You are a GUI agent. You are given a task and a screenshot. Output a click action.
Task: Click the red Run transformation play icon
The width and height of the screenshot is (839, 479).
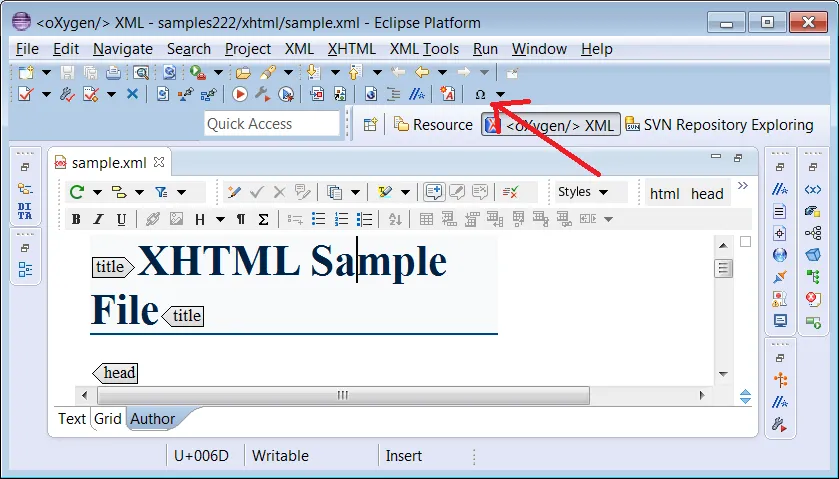click(x=240, y=95)
